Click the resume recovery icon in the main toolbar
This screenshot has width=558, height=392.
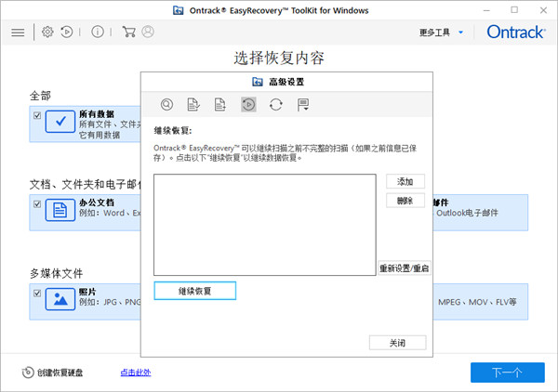[x=67, y=32]
